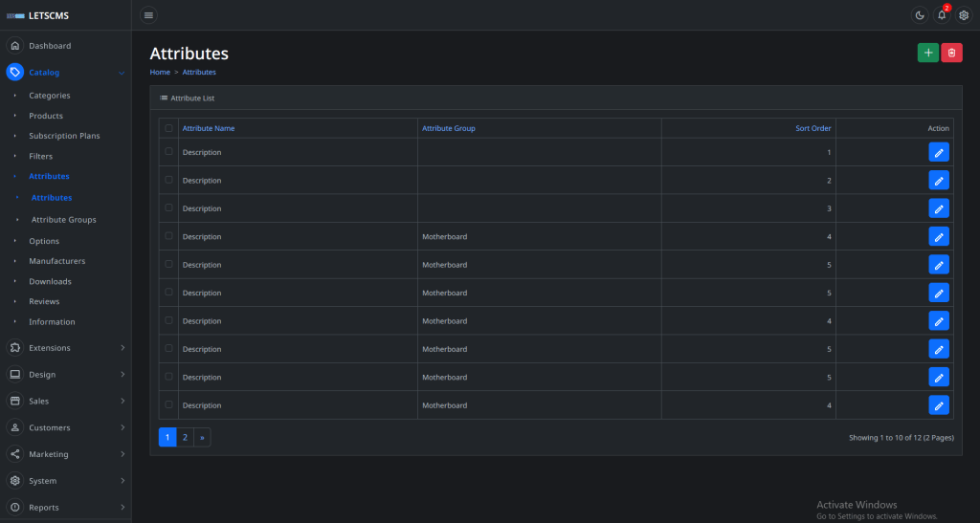
Task: Click the red delete trash button
Action: pyautogui.click(x=951, y=54)
